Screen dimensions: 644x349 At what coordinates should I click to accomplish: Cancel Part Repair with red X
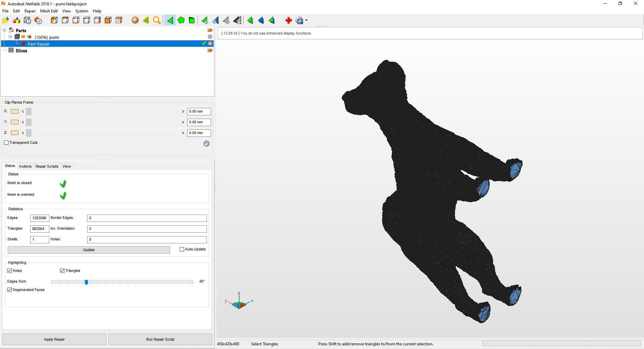[x=210, y=44]
